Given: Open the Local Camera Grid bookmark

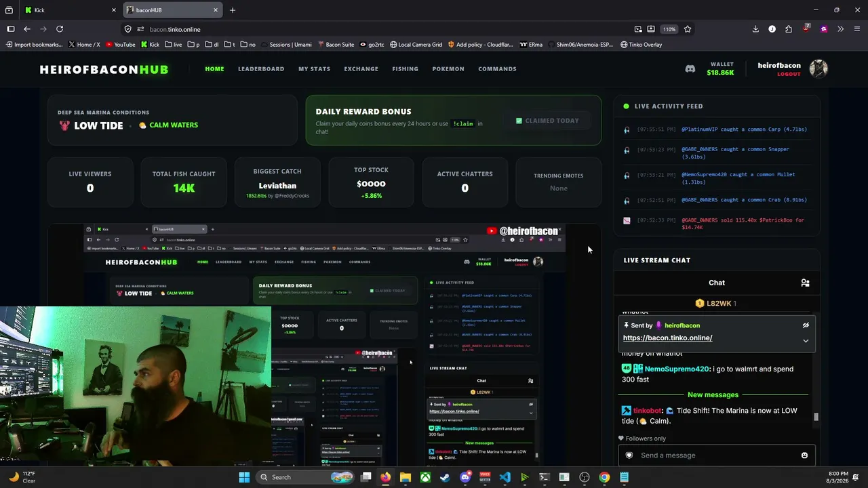Looking at the screenshot, I should click(416, 45).
